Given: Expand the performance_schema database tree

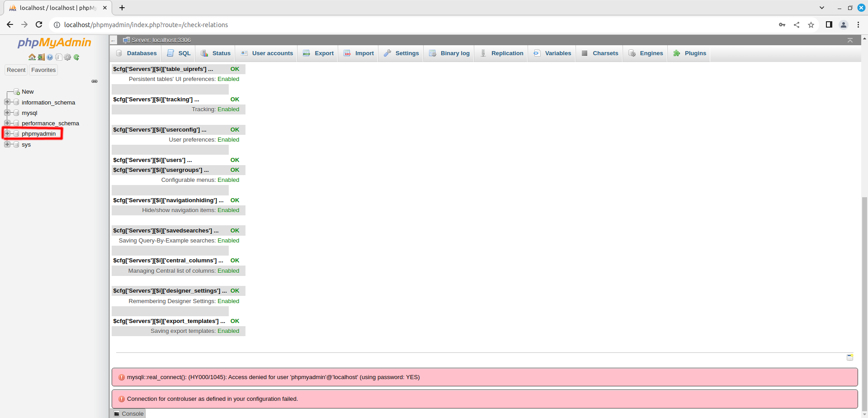Looking at the screenshot, I should 7,123.
